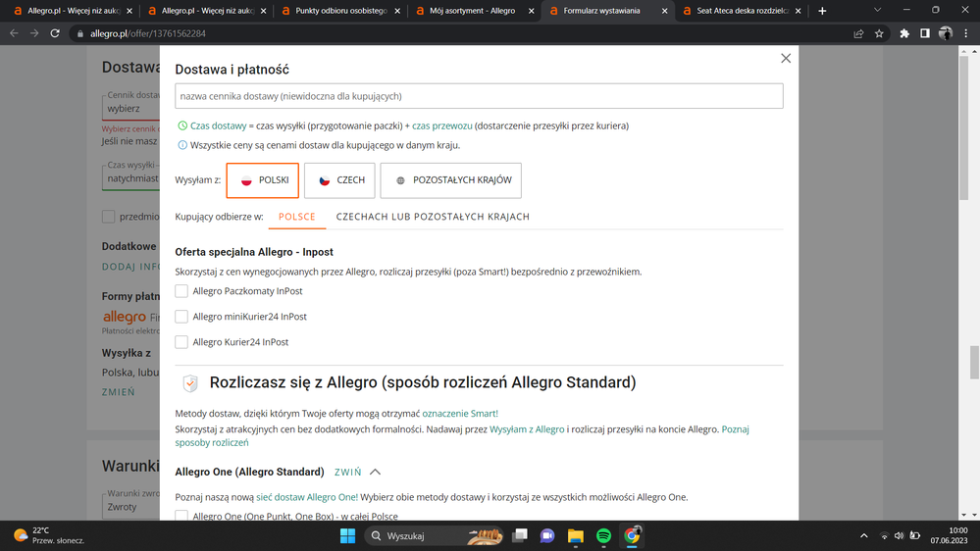Go back in browser history
This screenshot has width=980, height=551.
pos(14,33)
